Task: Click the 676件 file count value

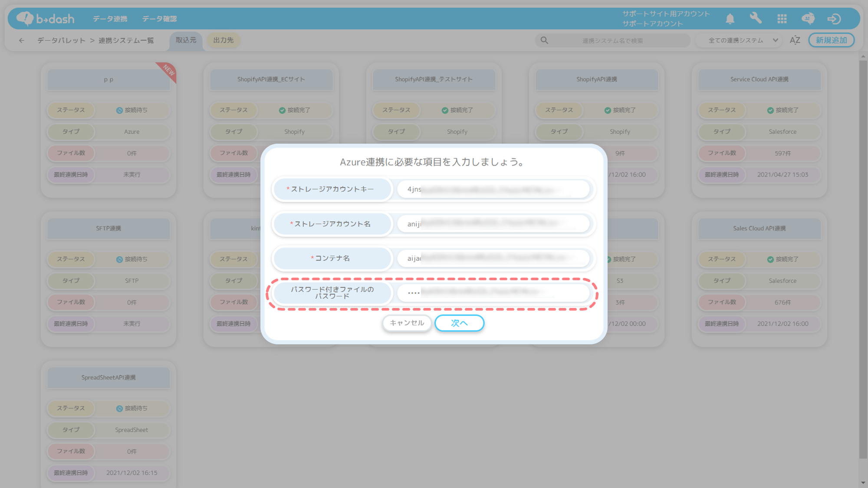Action: (783, 303)
